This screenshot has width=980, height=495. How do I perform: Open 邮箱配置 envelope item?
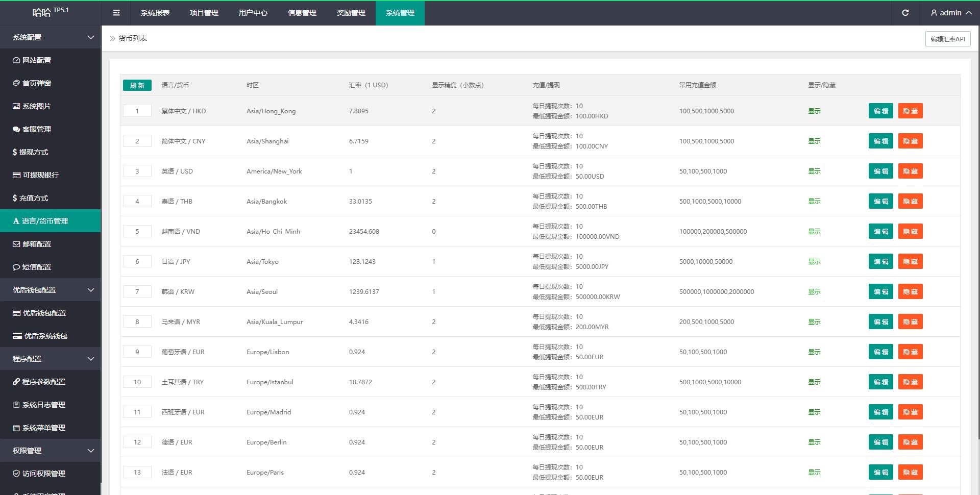(x=37, y=244)
